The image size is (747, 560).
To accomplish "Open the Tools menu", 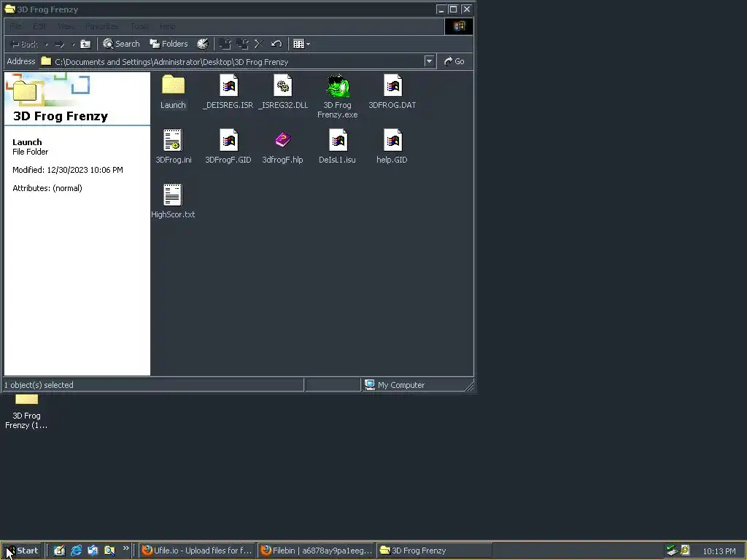I will (139, 26).
